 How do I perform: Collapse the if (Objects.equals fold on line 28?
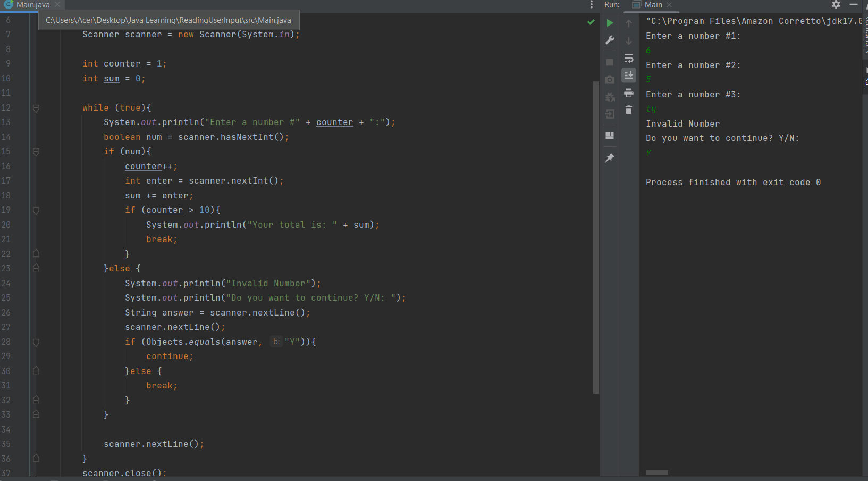coord(36,342)
